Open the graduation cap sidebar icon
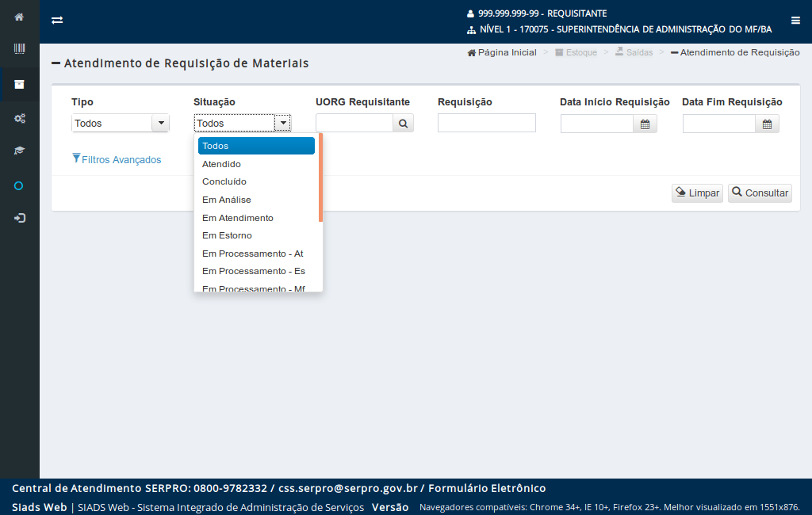 pos(19,151)
